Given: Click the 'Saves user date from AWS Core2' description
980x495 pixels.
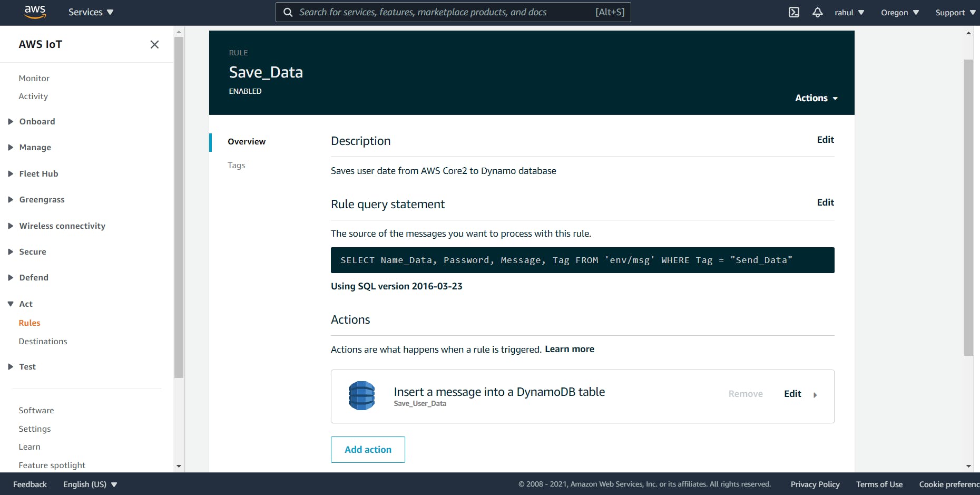Looking at the screenshot, I should coord(443,171).
